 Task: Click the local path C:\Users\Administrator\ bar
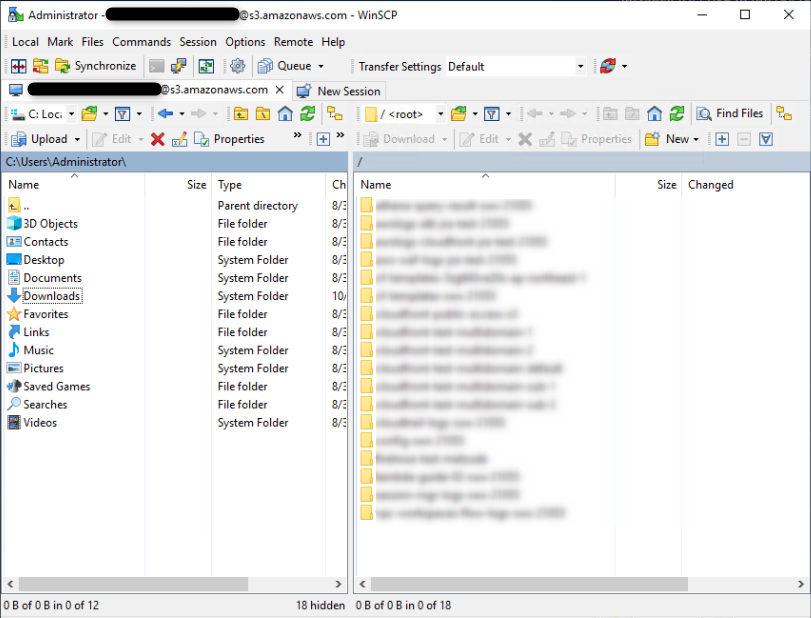point(174,162)
